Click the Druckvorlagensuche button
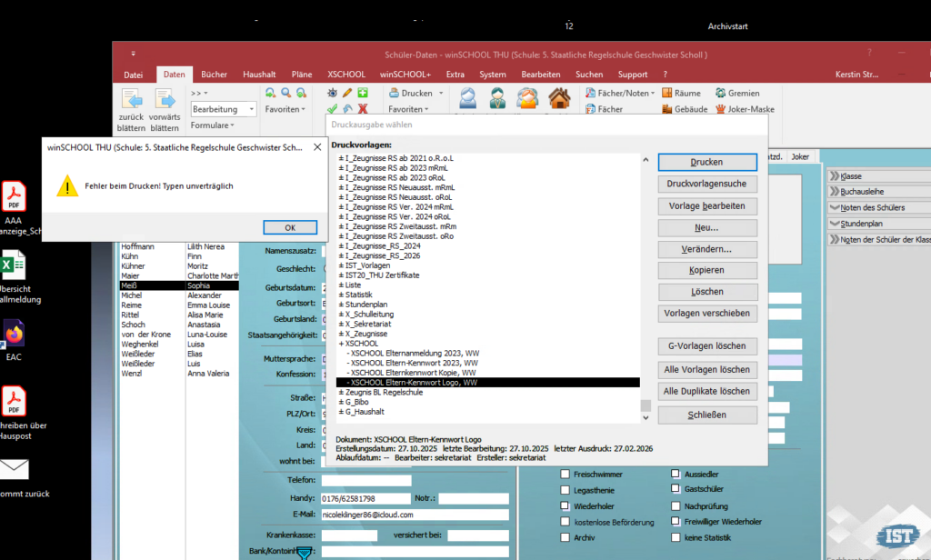Screen dimensions: 931x560 [706, 184]
